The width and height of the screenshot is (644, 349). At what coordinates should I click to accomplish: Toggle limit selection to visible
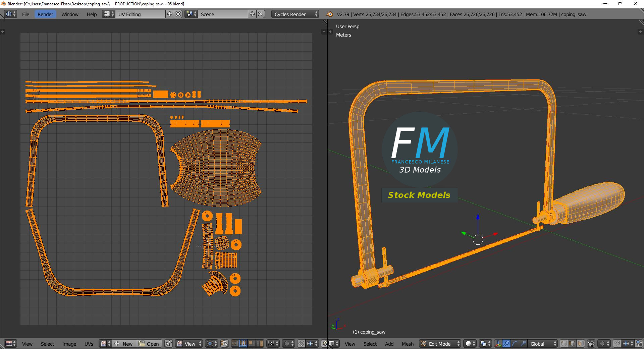click(x=591, y=344)
